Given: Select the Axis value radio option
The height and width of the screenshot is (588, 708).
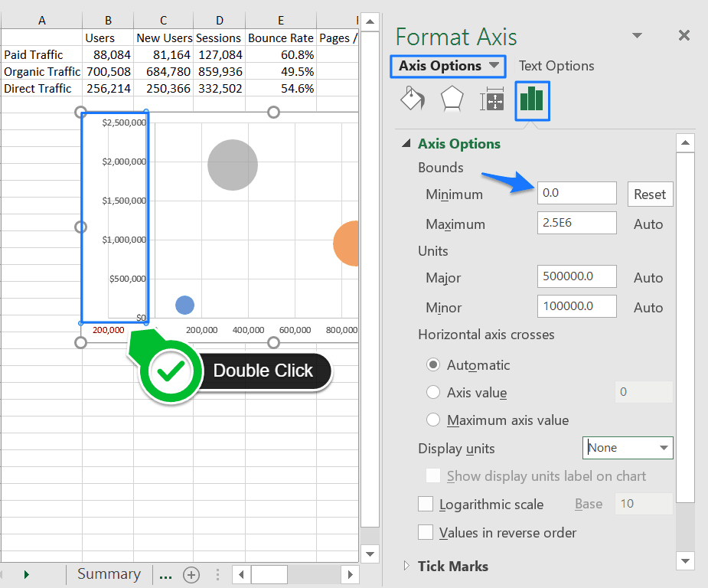Looking at the screenshot, I should [x=433, y=392].
